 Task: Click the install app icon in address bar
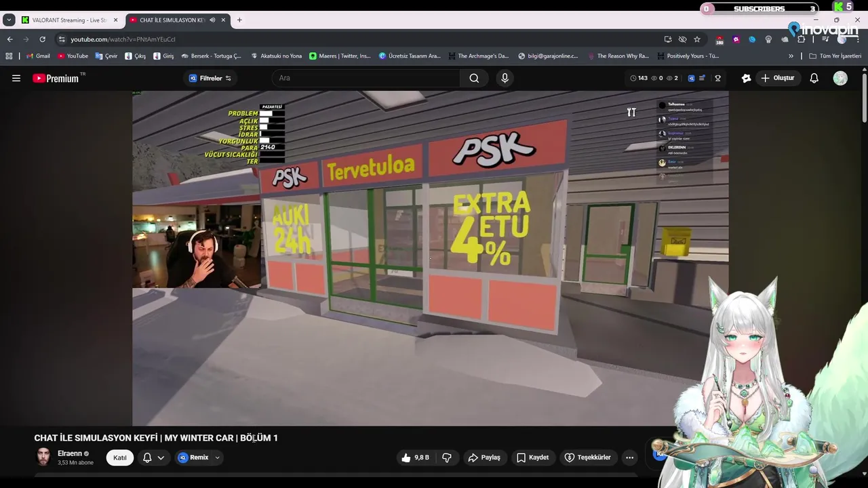pos(668,39)
